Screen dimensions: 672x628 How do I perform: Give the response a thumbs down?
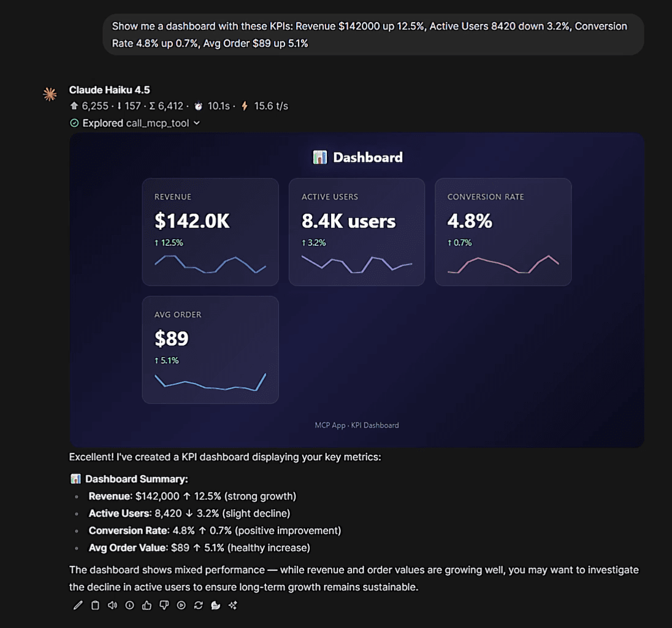[x=164, y=605]
